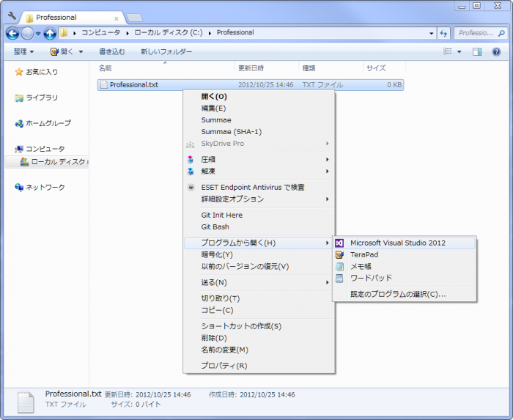The width and height of the screenshot is (513, 420).
Task: Expand breadcrumb arrow after コンピュータ
Action: point(128,33)
